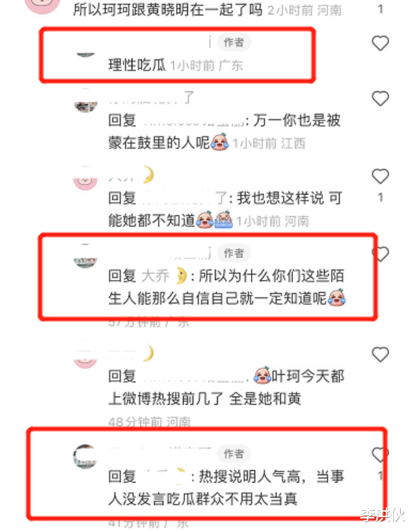
Task: Click 作者 badge on 热搜说明人气高 reply
Action: tap(234, 453)
